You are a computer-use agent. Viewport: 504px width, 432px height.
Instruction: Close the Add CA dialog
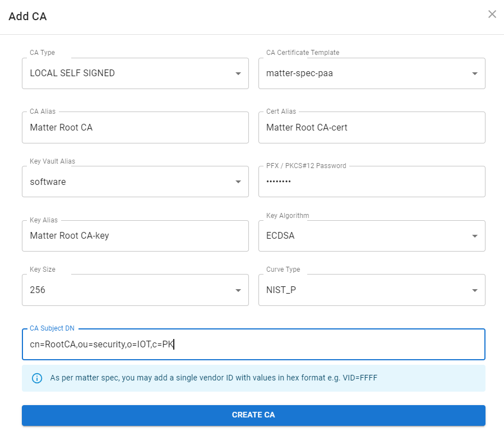pyautogui.click(x=492, y=15)
